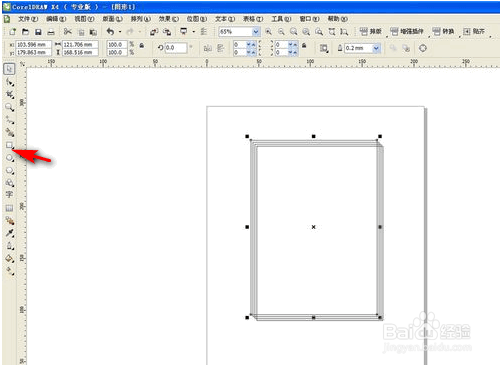Click the Import icon
This screenshot has width=500, height=365.
point(154,32)
